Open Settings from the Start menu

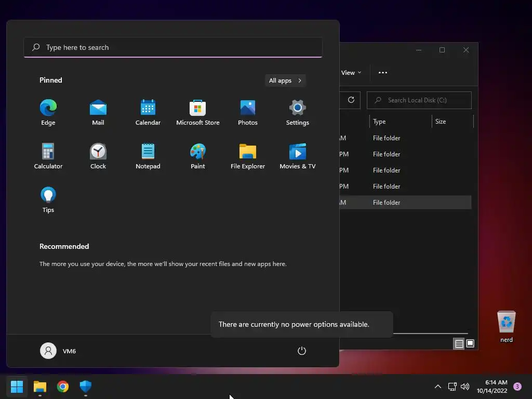tap(298, 113)
